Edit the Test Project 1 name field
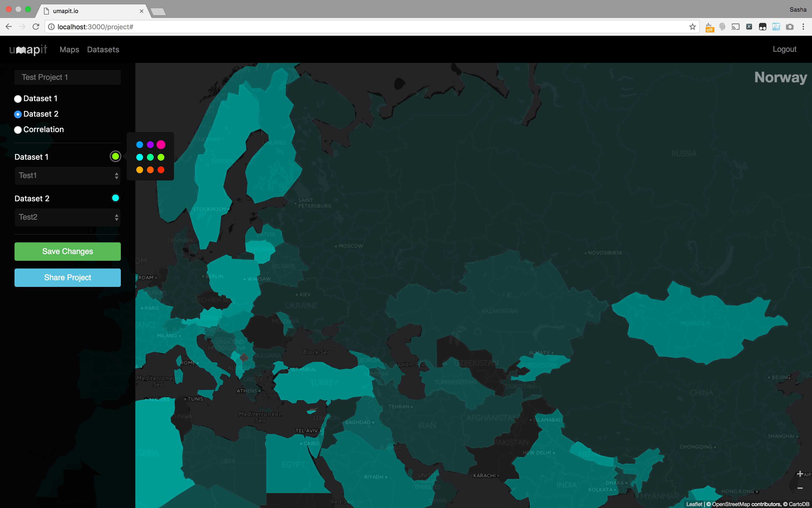The image size is (812, 508). [x=67, y=77]
